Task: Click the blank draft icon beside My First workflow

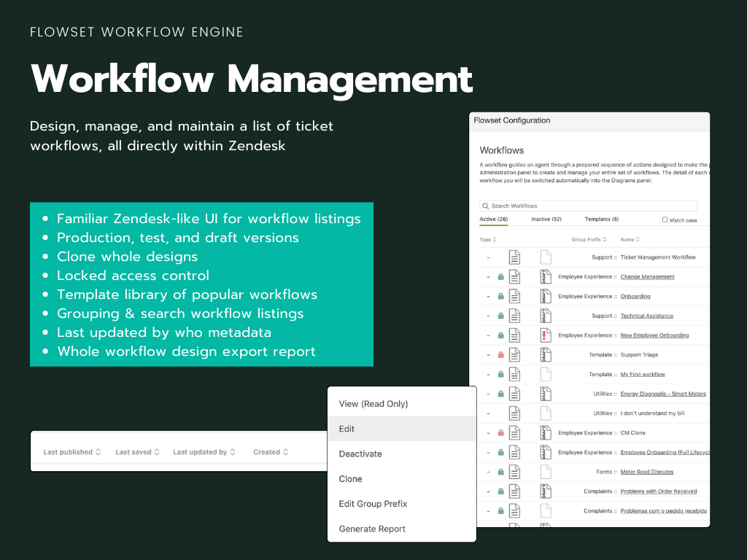Action: [545, 374]
